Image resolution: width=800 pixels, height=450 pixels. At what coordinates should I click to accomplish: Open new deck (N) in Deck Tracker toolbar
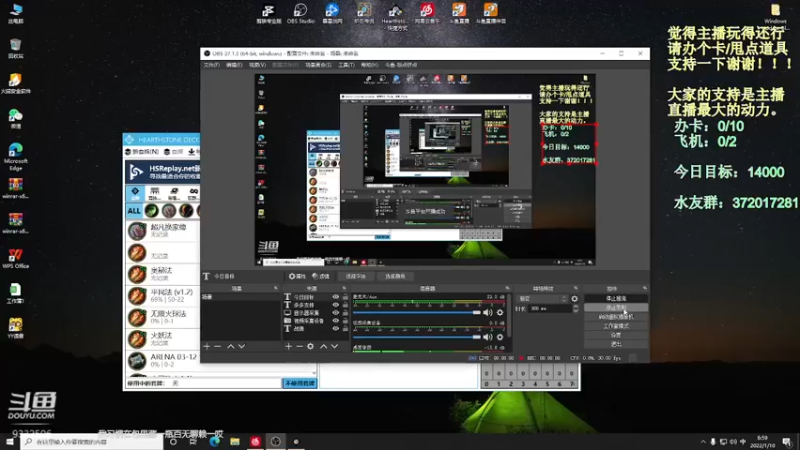tap(142, 152)
